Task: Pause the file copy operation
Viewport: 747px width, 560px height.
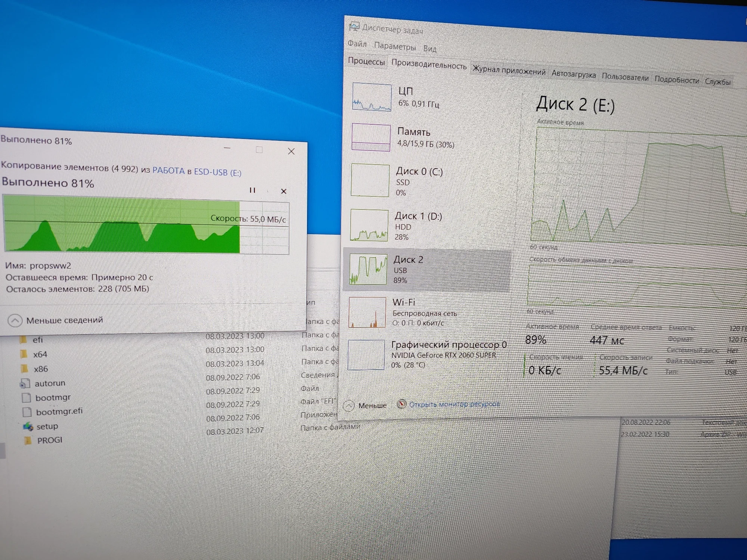Action: [x=252, y=190]
